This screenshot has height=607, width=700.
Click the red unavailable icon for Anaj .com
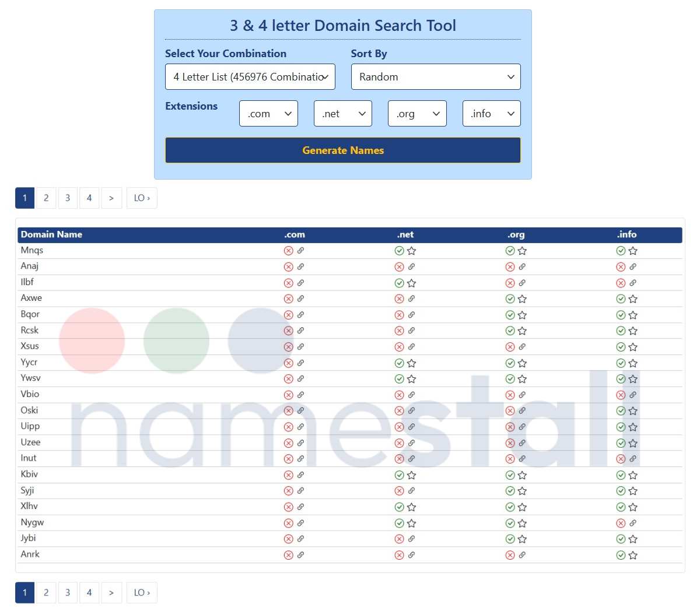289,266
